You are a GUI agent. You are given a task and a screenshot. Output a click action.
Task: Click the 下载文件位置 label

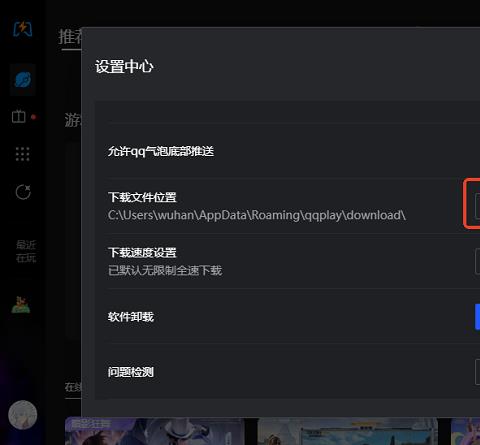[x=142, y=197]
